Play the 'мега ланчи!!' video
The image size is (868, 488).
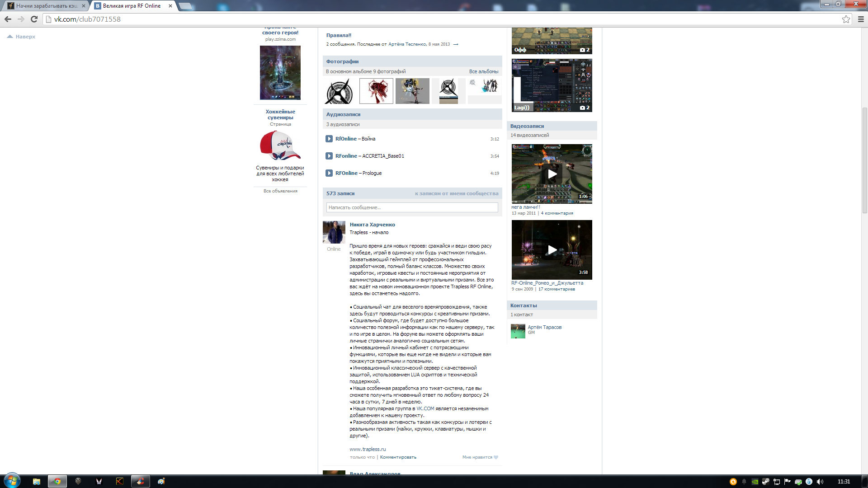point(552,174)
